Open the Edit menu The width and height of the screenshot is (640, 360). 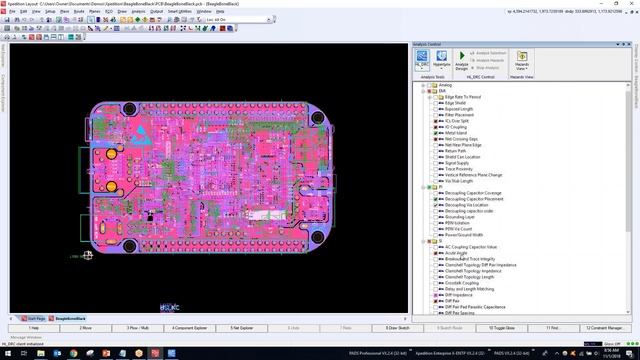click(24, 11)
